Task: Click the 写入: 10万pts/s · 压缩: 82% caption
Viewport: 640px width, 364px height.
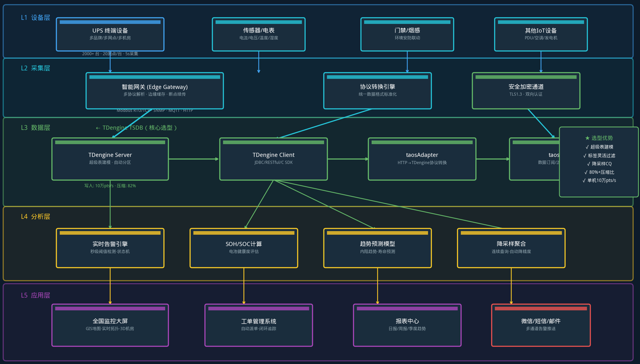Action: point(110,185)
